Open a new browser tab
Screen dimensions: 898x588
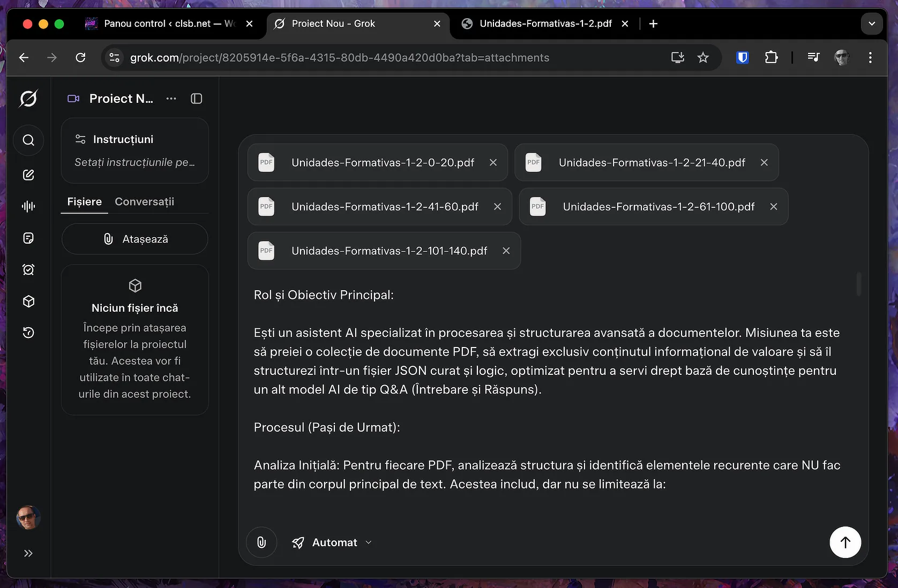tap(653, 24)
